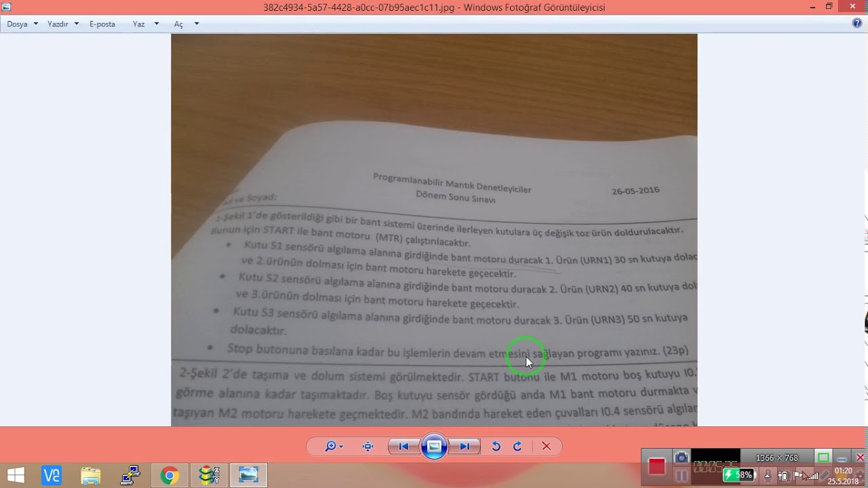Delete the photo with red X icon

point(547,446)
